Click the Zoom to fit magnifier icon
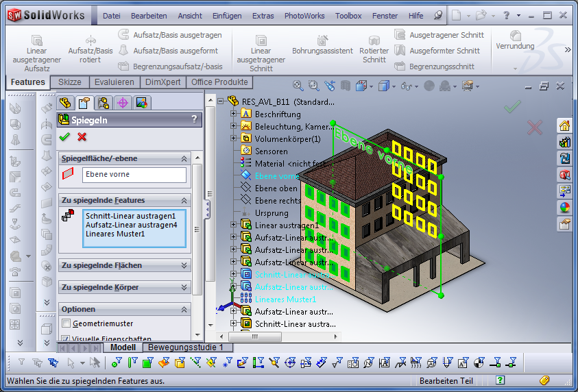The height and width of the screenshot is (392, 578). (x=298, y=86)
